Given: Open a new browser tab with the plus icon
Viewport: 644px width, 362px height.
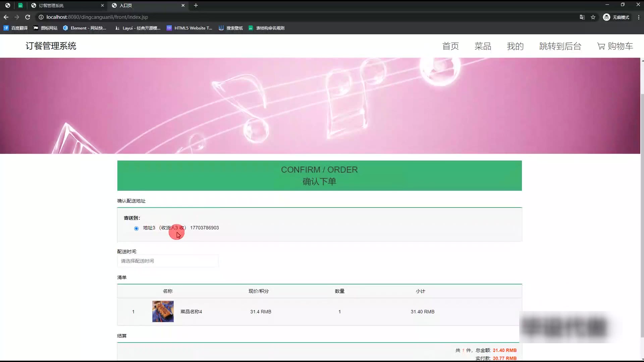Looking at the screenshot, I should click(x=196, y=5).
